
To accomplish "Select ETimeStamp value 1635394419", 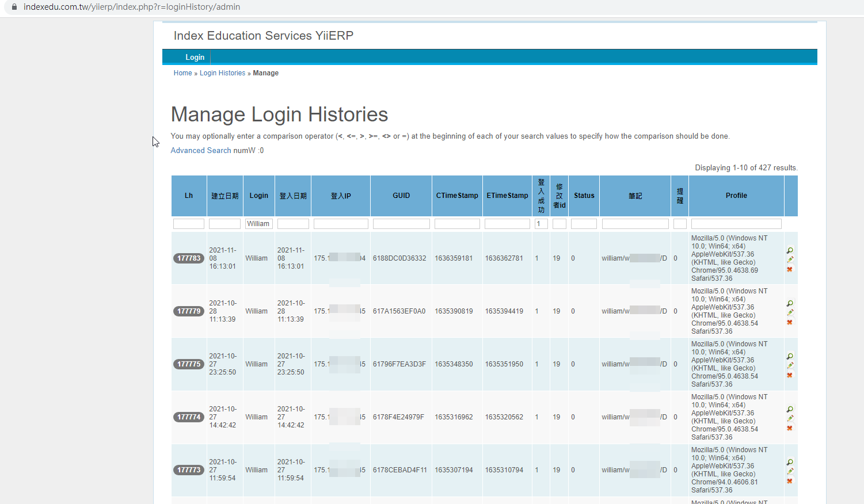I will click(x=504, y=311).
